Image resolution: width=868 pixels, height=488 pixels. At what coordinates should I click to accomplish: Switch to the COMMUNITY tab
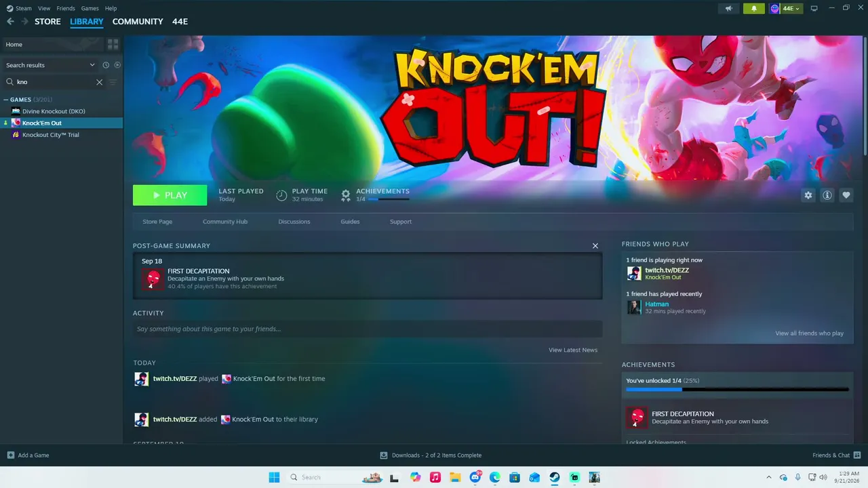click(138, 22)
